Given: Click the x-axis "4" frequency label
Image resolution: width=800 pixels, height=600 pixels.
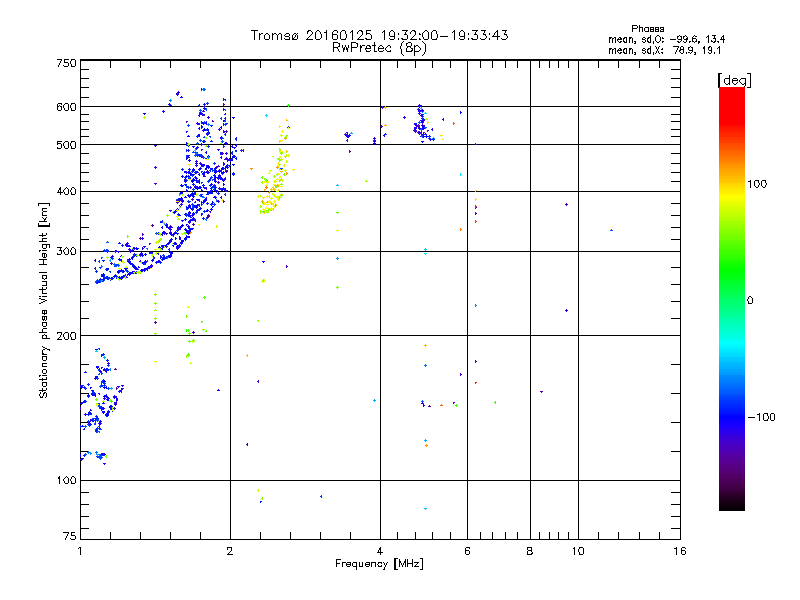Looking at the screenshot, I should tap(380, 551).
